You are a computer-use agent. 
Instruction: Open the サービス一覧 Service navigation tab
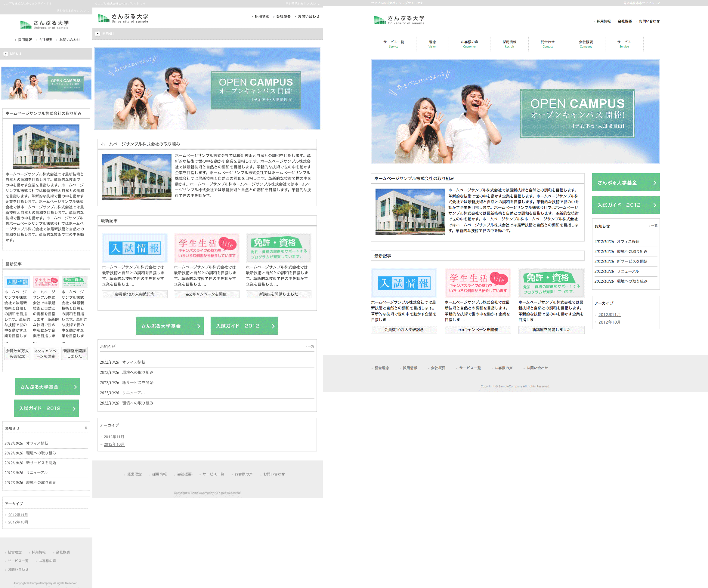[394, 44]
